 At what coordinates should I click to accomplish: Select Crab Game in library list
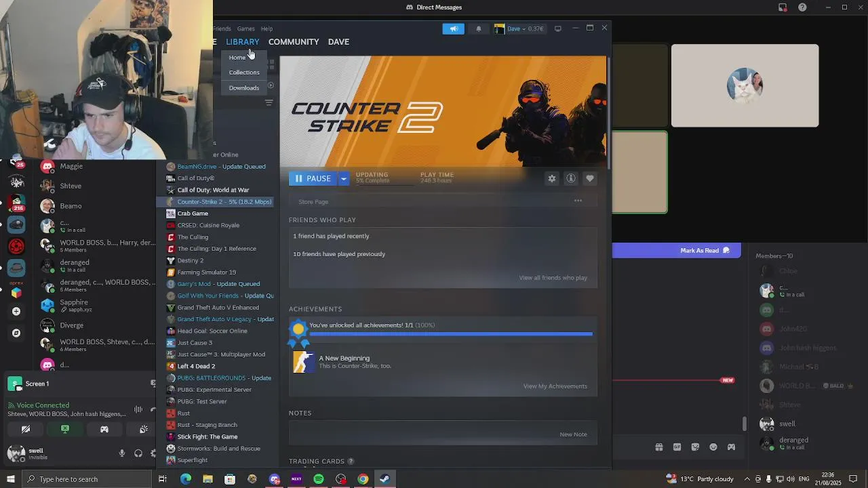pos(193,213)
